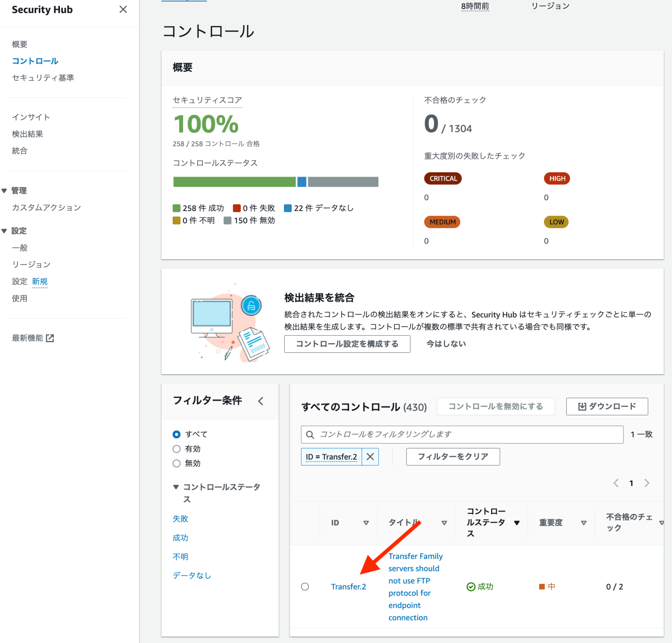The height and width of the screenshot is (643, 672).
Task: Open 使用 in the sidebar
Action: pyautogui.click(x=19, y=299)
